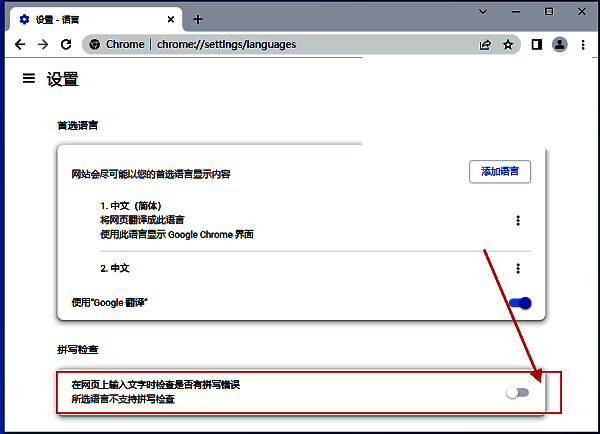
Task: Click the browser back arrow
Action: pyautogui.click(x=20, y=44)
